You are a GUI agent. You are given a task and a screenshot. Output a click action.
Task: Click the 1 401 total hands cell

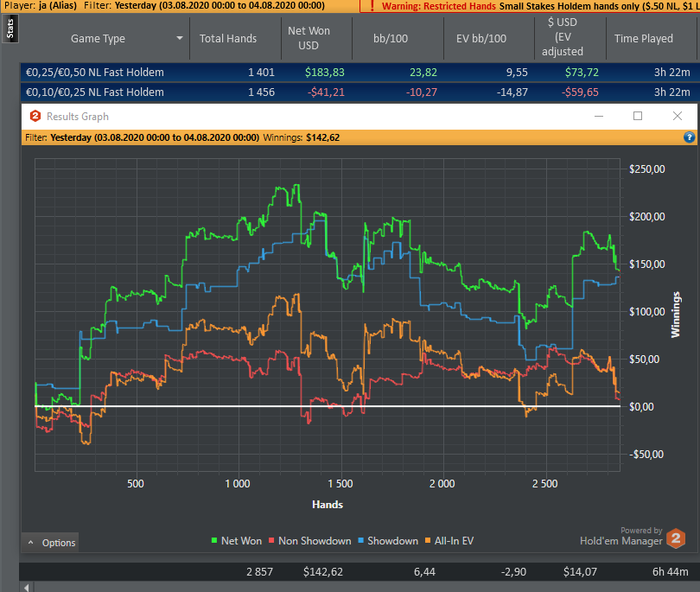[x=261, y=72]
